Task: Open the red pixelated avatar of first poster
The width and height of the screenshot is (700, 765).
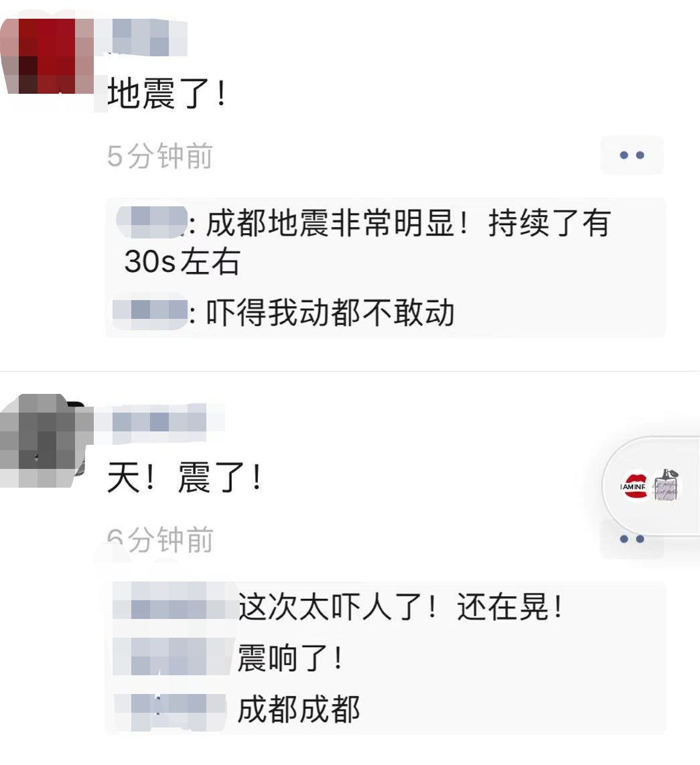Action: (47, 56)
